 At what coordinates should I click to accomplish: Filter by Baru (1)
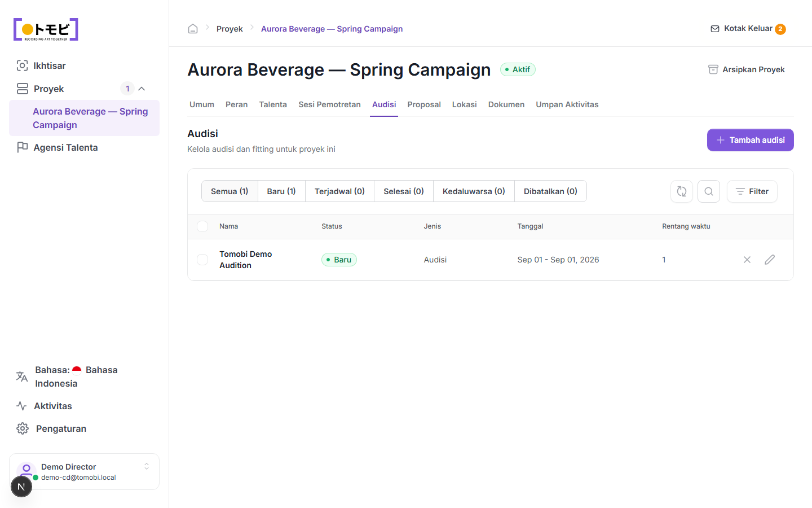[281, 191]
